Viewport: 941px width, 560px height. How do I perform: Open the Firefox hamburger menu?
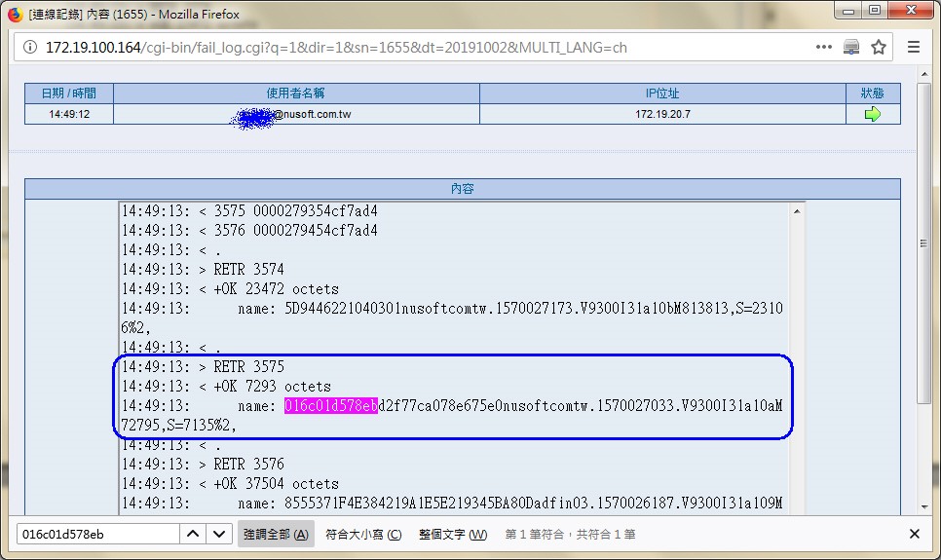coord(913,48)
